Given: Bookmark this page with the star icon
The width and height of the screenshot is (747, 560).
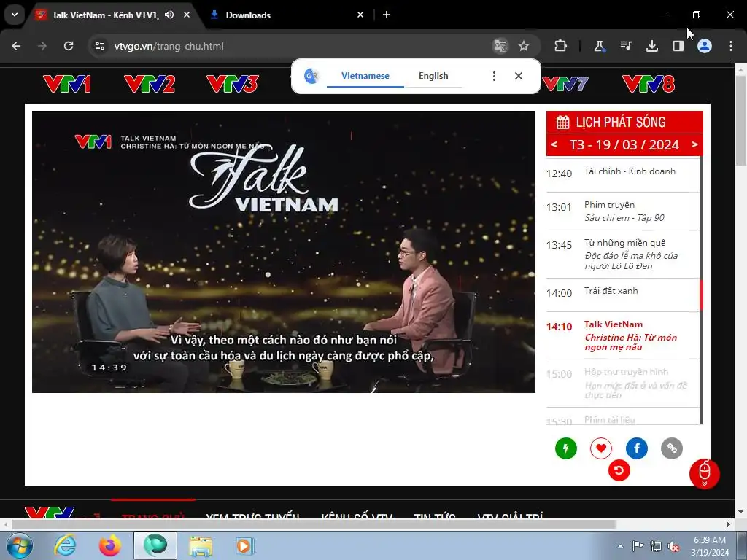Looking at the screenshot, I should (x=524, y=46).
